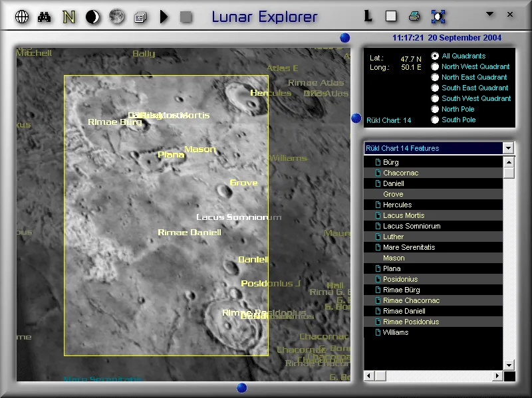The width and height of the screenshot is (532, 398).
Task: Toggle the grid overlay icon
Action: pyautogui.click(x=391, y=16)
